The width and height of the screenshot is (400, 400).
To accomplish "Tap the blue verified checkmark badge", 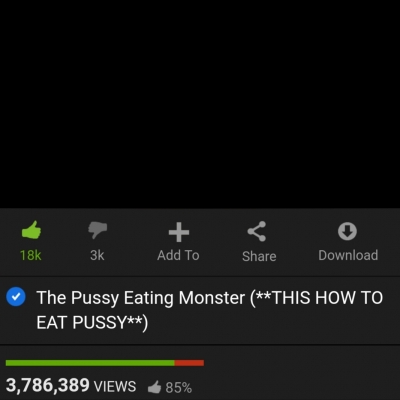I will (16, 297).
